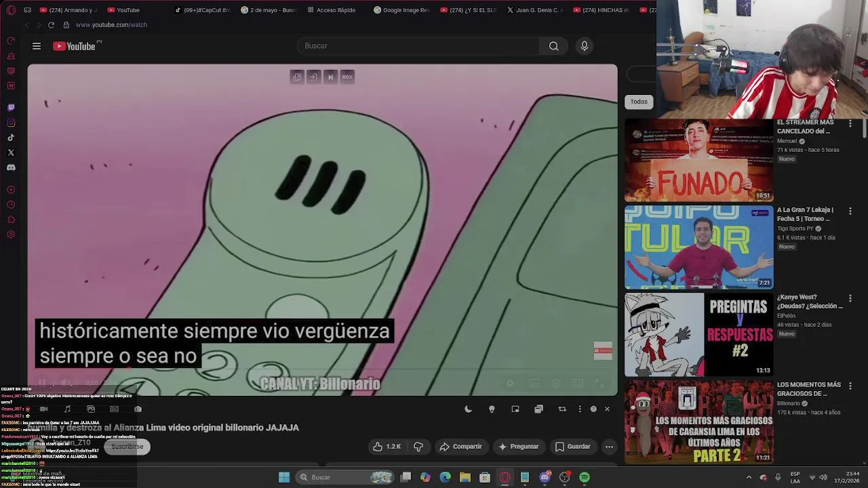Reload the page in browser toolbar
The image size is (868, 488).
pos(51,25)
